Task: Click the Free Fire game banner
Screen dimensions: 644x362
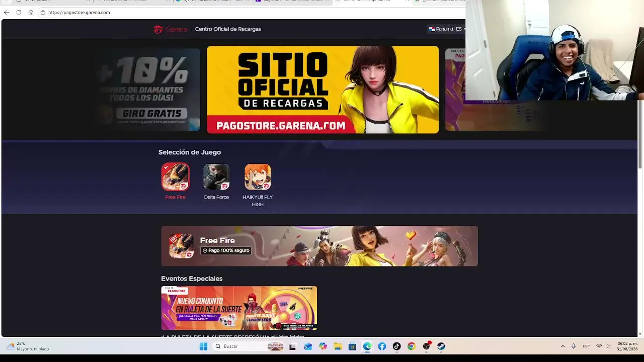Action: pyautogui.click(x=319, y=246)
